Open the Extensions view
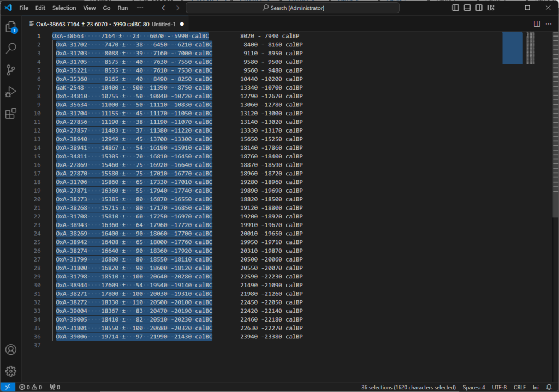The image size is (559, 392). pyautogui.click(x=11, y=114)
